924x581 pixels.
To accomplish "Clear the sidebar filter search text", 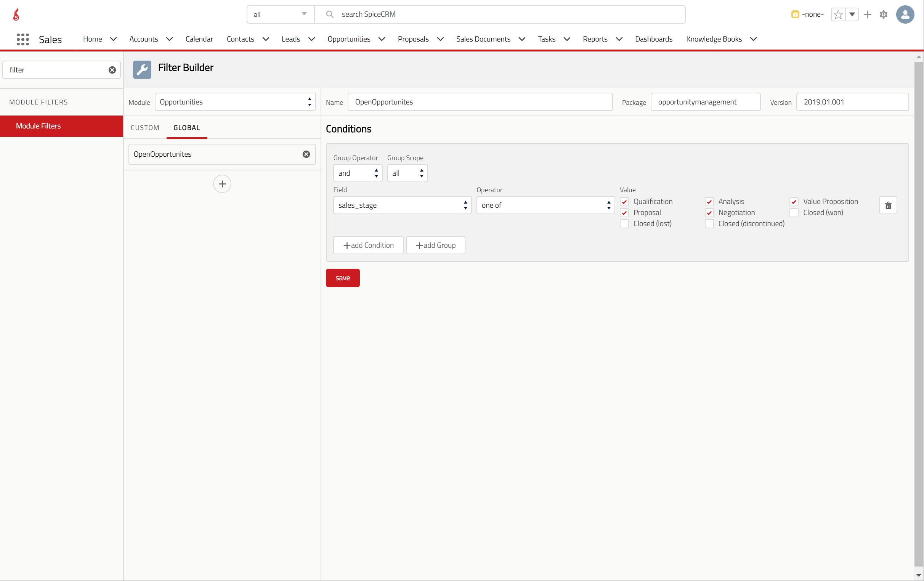I will tap(112, 70).
